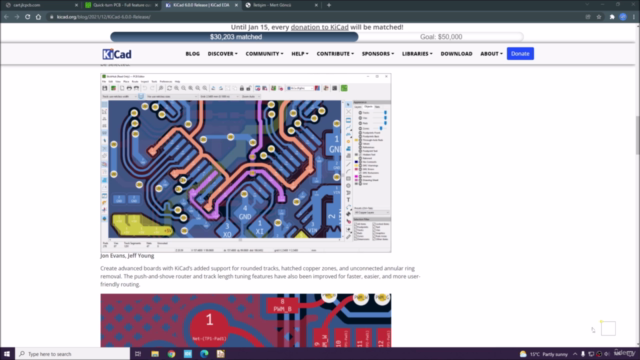Screen dimensions: 640x360
Task: Switch to the İletişim - Mert Göncü tab
Action: point(281,5)
